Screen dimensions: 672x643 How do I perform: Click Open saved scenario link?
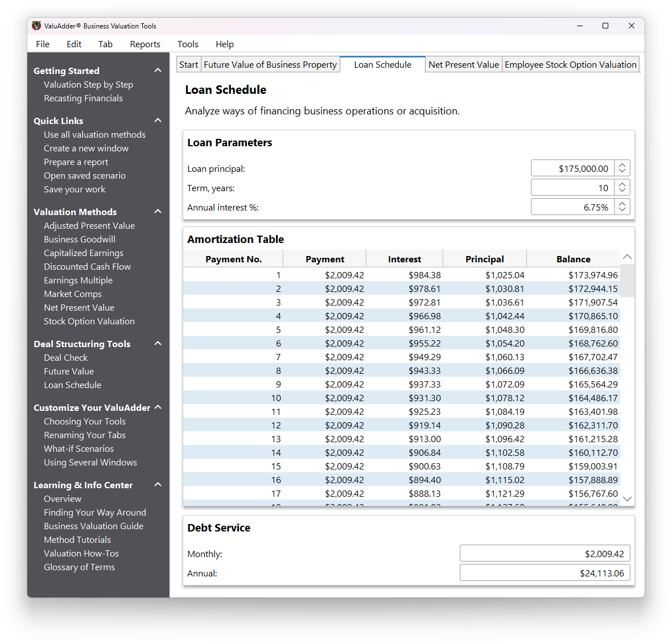click(85, 176)
